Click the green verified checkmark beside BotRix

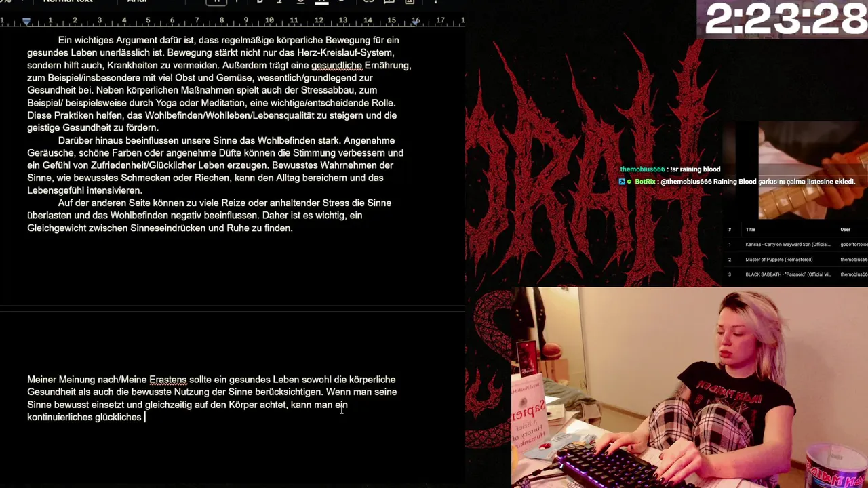click(629, 182)
